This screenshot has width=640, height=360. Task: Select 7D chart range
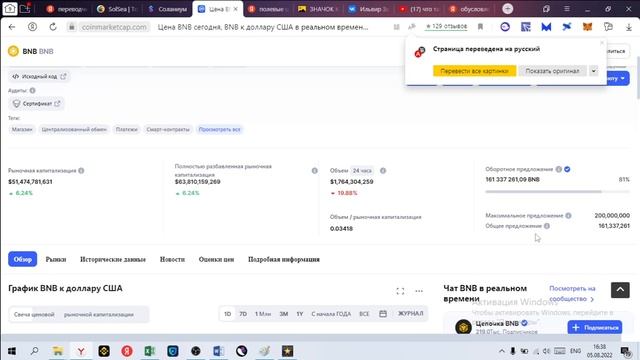tap(243, 314)
